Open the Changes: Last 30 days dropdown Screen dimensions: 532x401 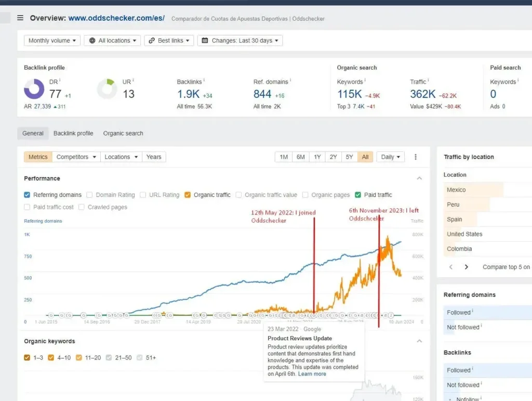240,41
